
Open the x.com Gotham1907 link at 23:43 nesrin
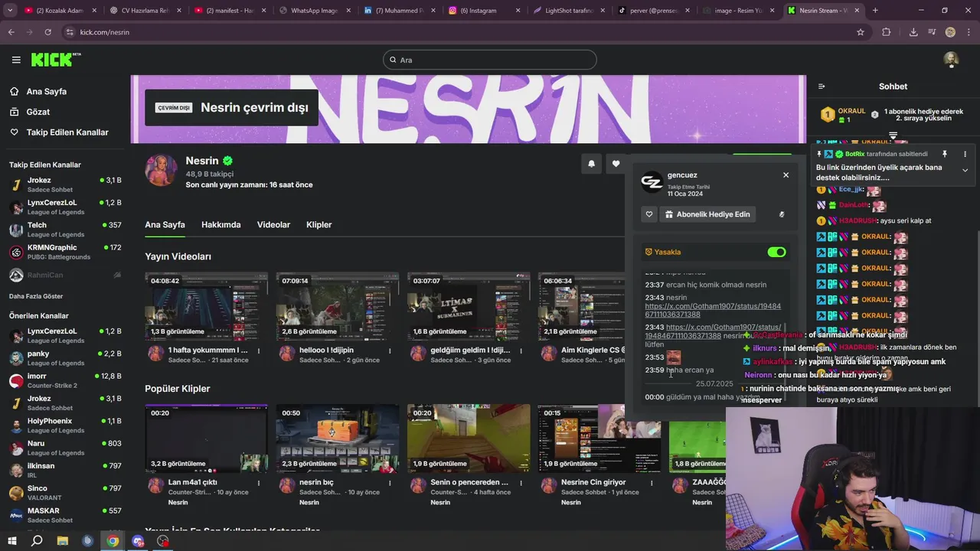(x=713, y=310)
